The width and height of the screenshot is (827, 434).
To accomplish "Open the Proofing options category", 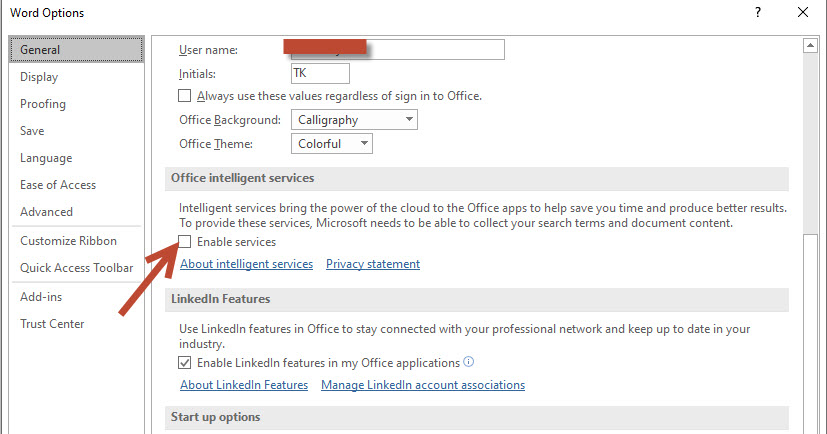I will click(43, 104).
